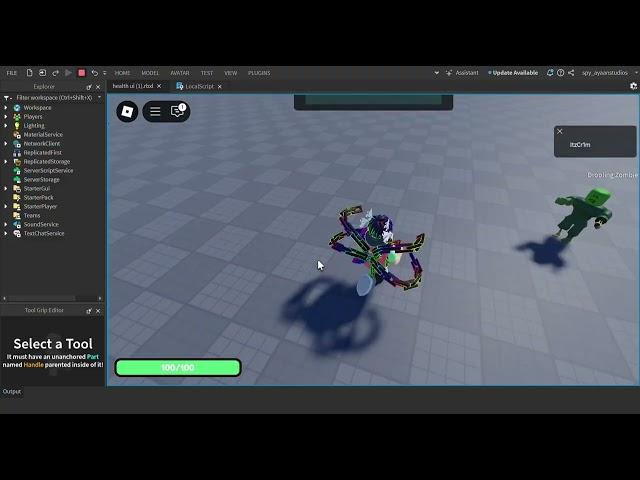Switch to the AVATAR ribbon tab
This screenshot has height=480, width=640.
pyautogui.click(x=180, y=73)
